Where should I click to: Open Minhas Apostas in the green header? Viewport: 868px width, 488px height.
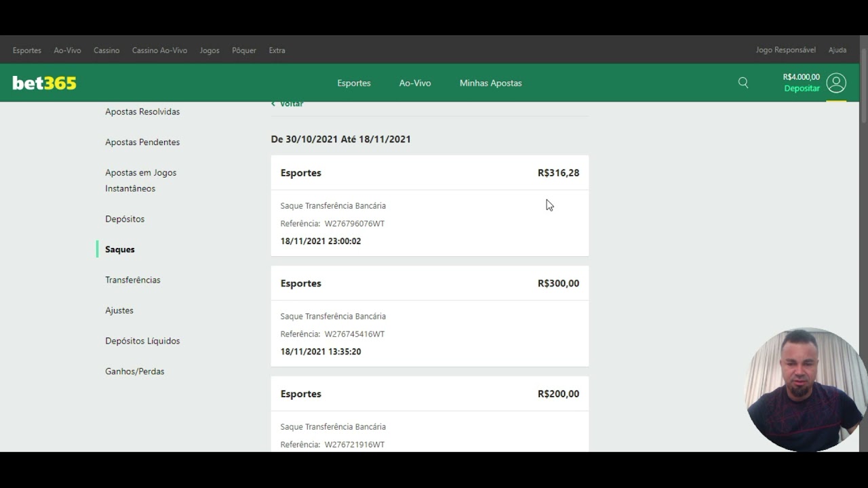491,83
